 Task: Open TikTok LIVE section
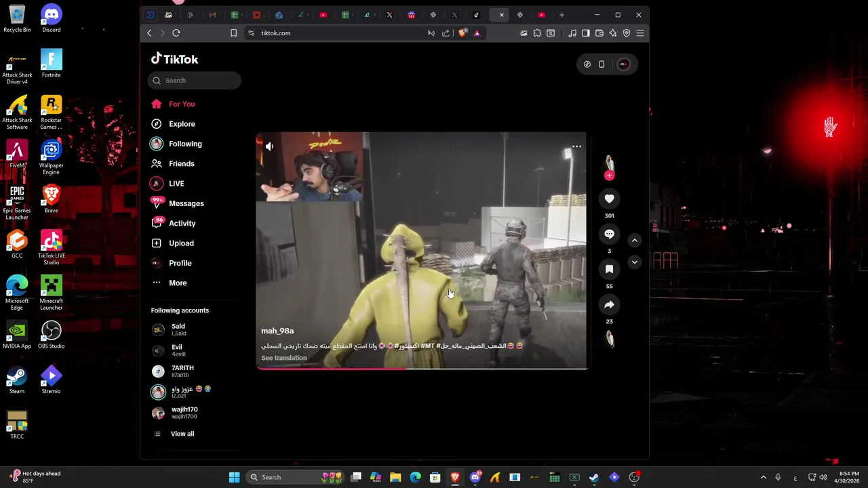coord(167,184)
